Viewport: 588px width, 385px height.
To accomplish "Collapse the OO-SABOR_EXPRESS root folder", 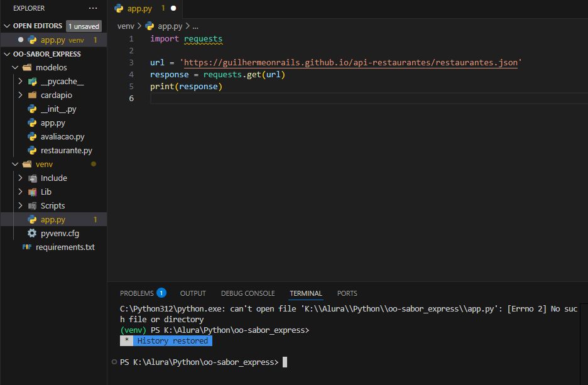I will (7, 54).
